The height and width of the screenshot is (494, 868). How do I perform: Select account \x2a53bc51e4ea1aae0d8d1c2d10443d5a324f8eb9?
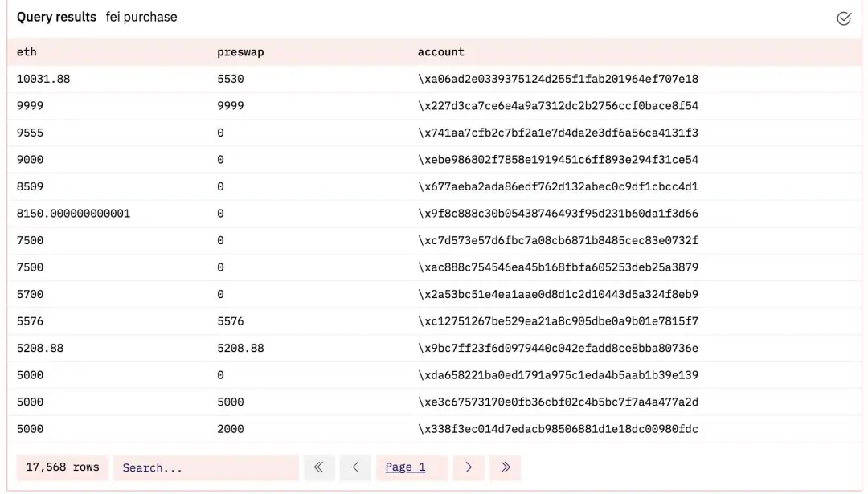click(x=558, y=294)
